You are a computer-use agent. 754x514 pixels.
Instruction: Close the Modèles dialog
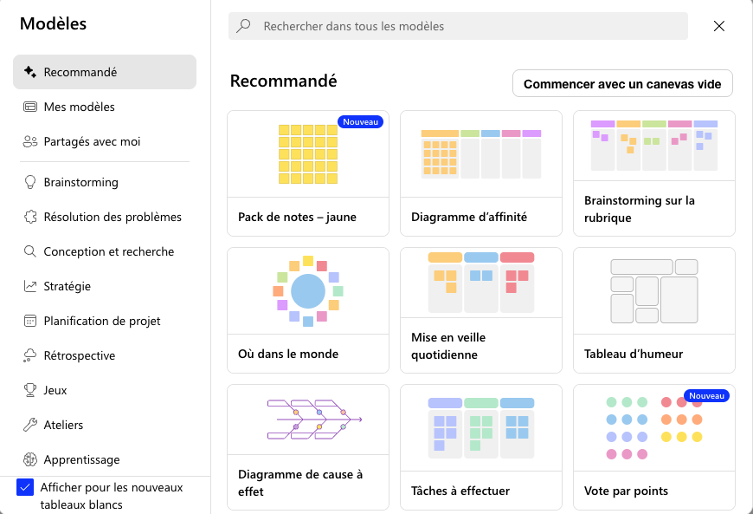(719, 26)
